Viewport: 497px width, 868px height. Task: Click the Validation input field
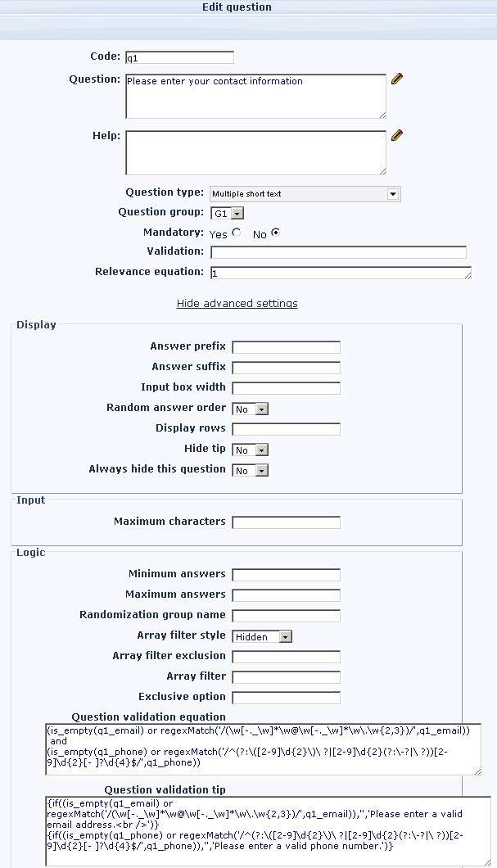point(338,252)
